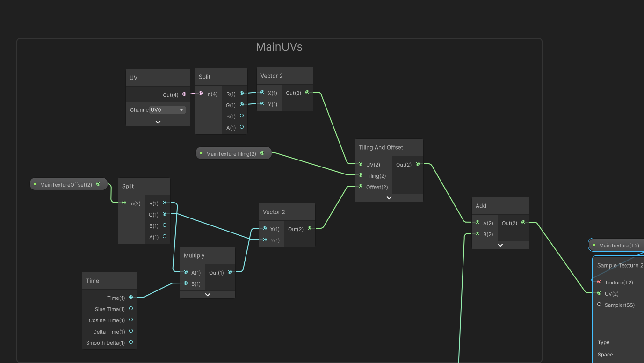644x363 pixels.
Task: Click the Multiply node's Out(1) port
Action: click(229, 272)
